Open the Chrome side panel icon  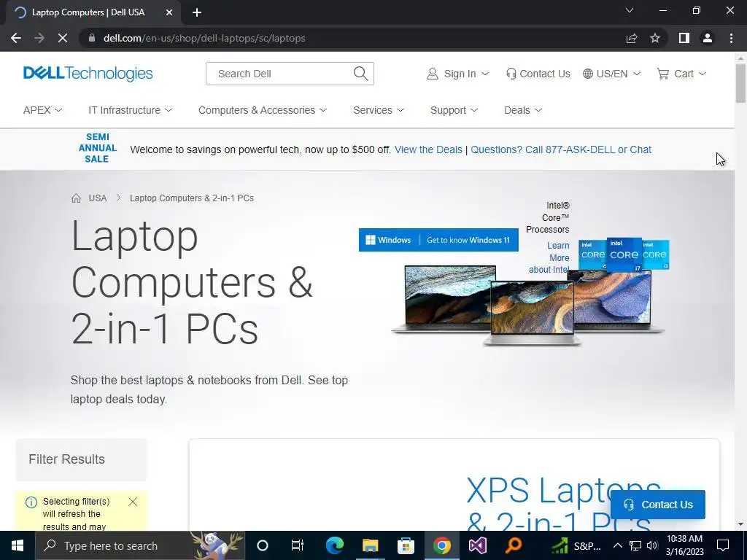pyautogui.click(x=684, y=38)
